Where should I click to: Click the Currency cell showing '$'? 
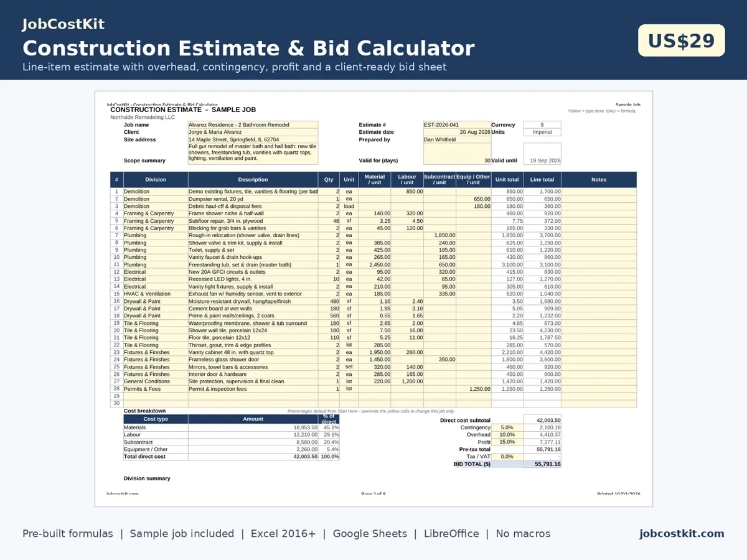(542, 124)
